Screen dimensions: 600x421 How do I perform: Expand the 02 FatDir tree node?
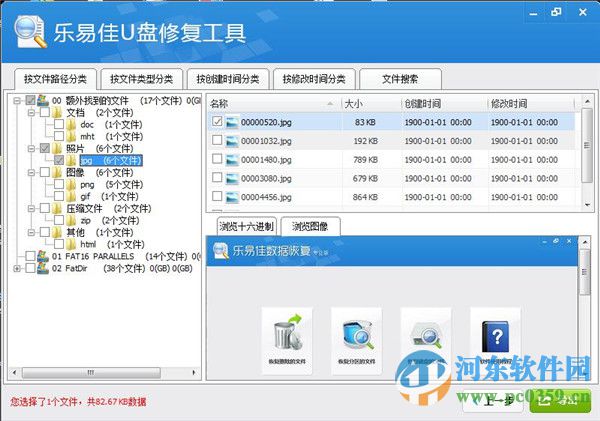click(x=17, y=269)
